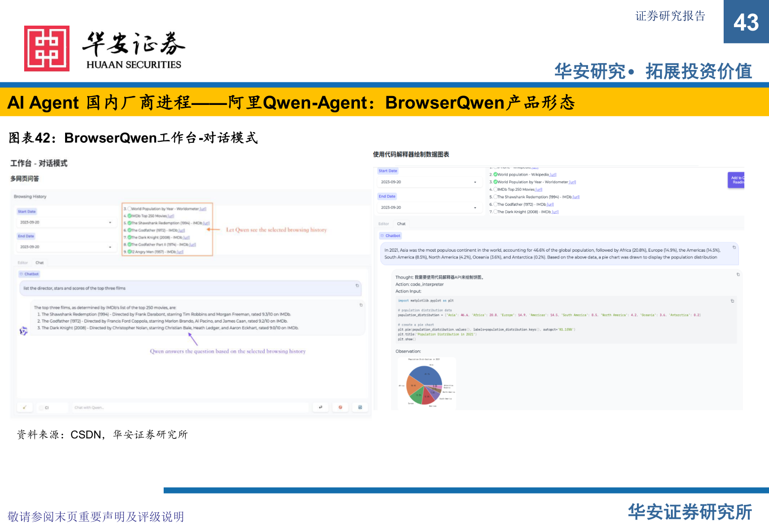Click the broom clear-chat icon in left panel
The height and width of the screenshot is (532, 769).
(25, 407)
